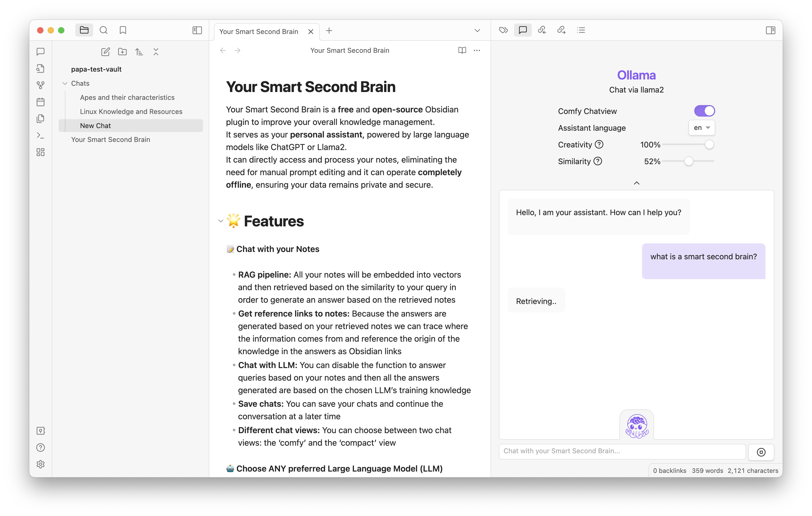Open the backlinks pane icon

542,30
